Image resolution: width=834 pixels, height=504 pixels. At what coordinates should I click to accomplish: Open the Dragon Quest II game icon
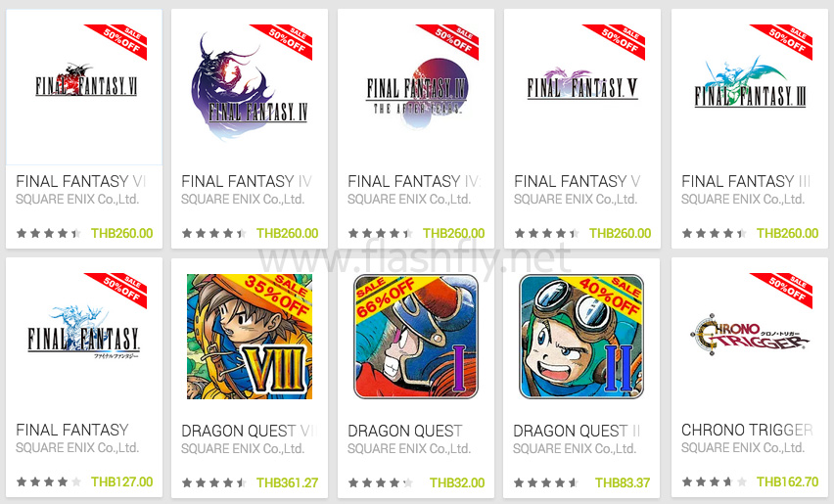(581, 336)
